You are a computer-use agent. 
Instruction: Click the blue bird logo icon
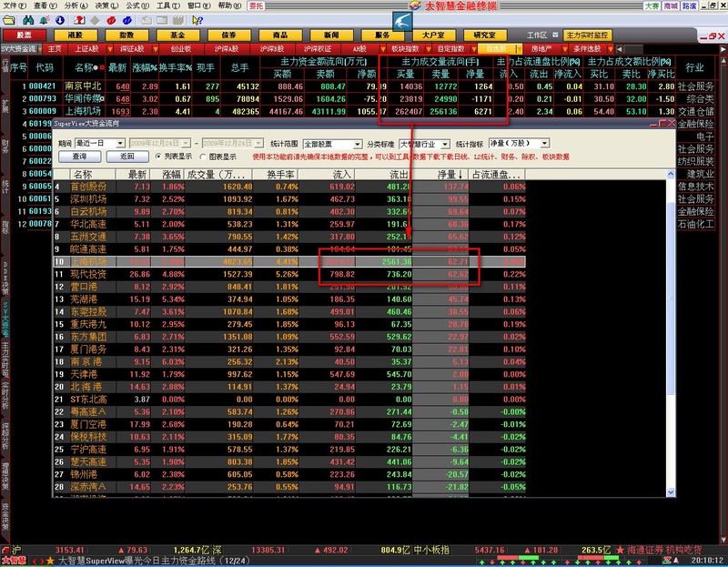pos(402,22)
